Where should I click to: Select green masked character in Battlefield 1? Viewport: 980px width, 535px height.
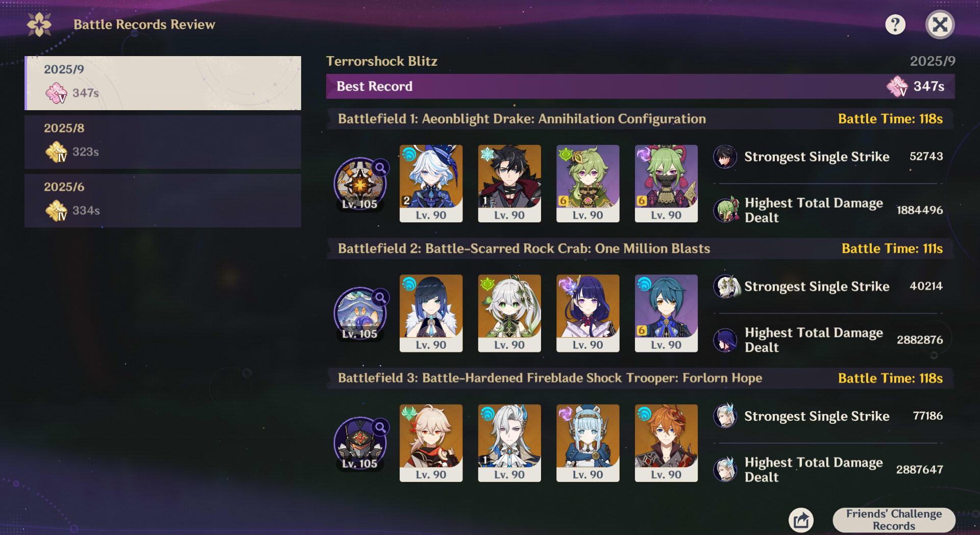click(x=666, y=184)
